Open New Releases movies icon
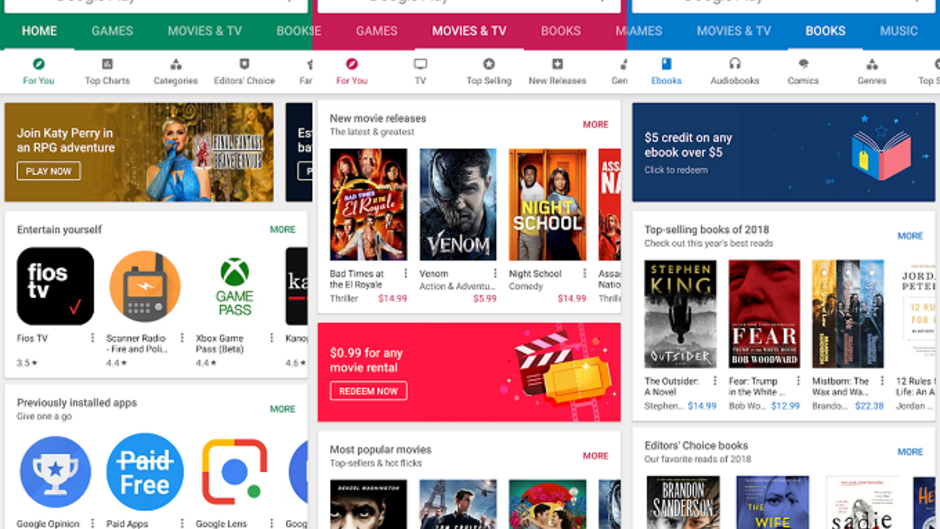Screen dimensions: 940x529 pyautogui.click(x=558, y=64)
